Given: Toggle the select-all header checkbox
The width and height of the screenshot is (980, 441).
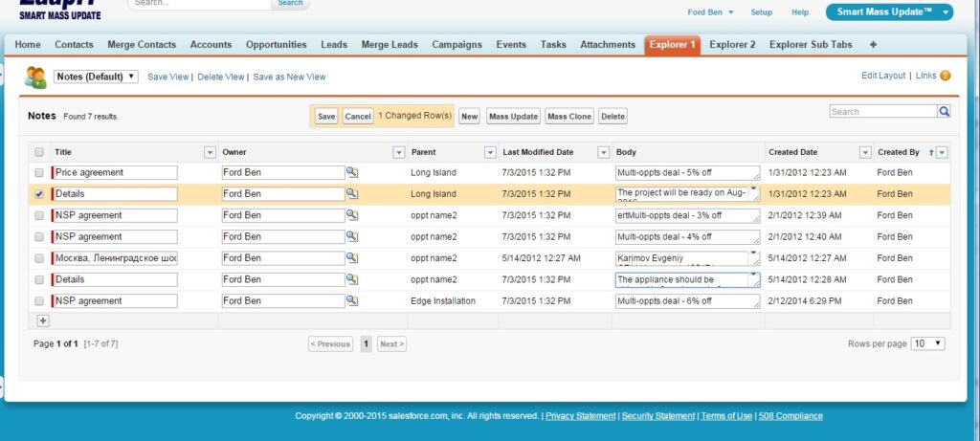Looking at the screenshot, I should (39, 152).
